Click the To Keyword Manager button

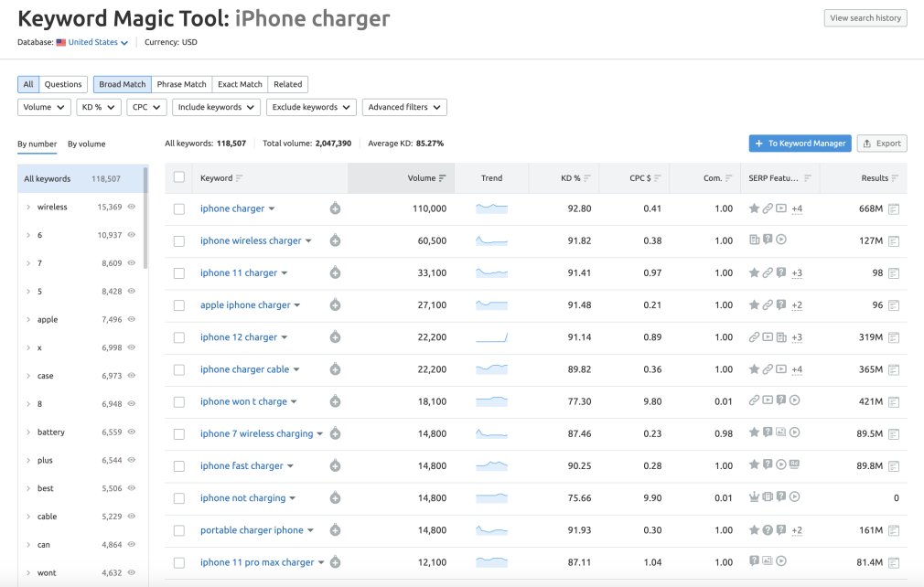pyautogui.click(x=800, y=144)
